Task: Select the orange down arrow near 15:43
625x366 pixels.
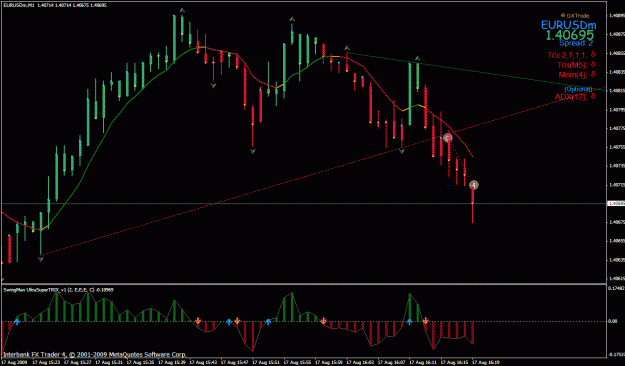Action: pyautogui.click(x=198, y=321)
